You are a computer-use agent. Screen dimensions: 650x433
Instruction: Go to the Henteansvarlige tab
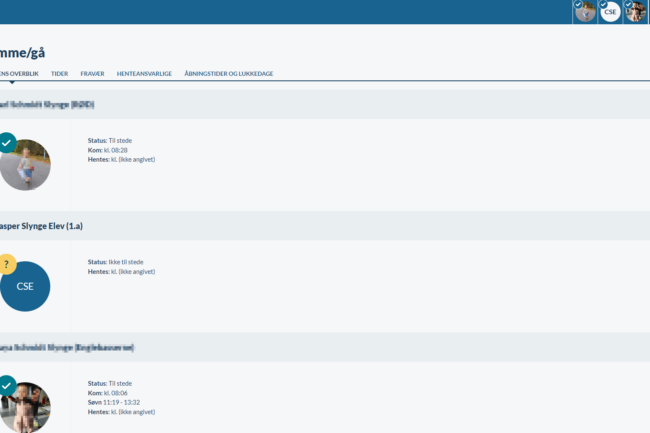point(144,74)
